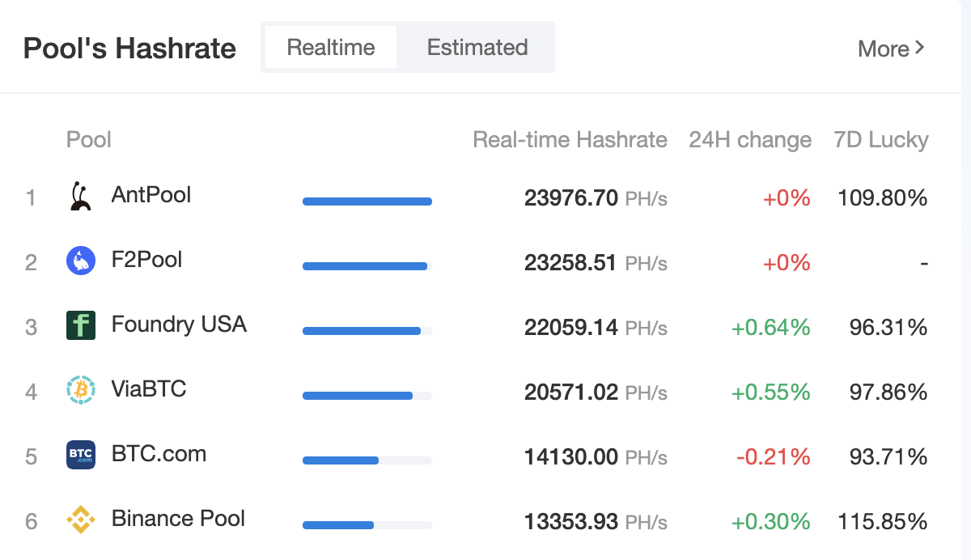Click the F2Pool blue fish icon
This screenshot has width=971, height=560.
click(80, 261)
